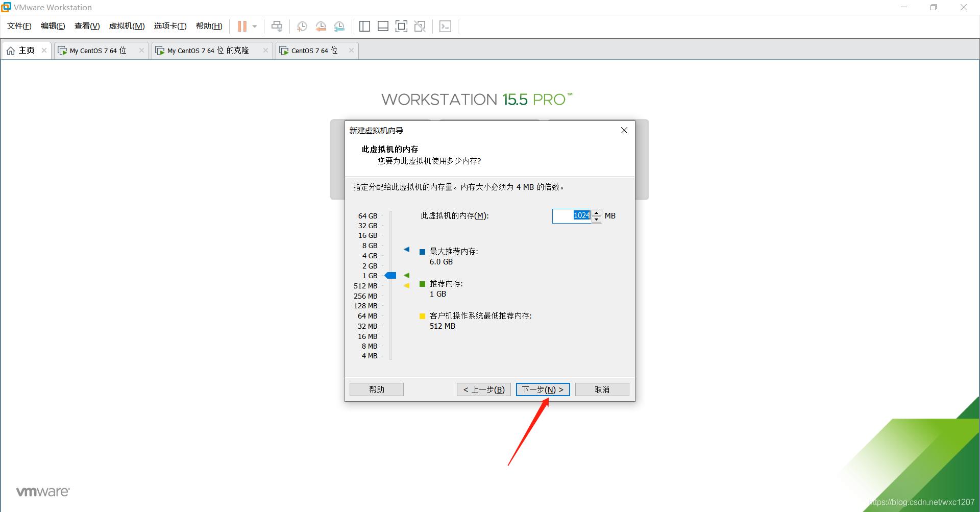
Task: Toggle the thumbnail bar view icon
Action: 383,27
